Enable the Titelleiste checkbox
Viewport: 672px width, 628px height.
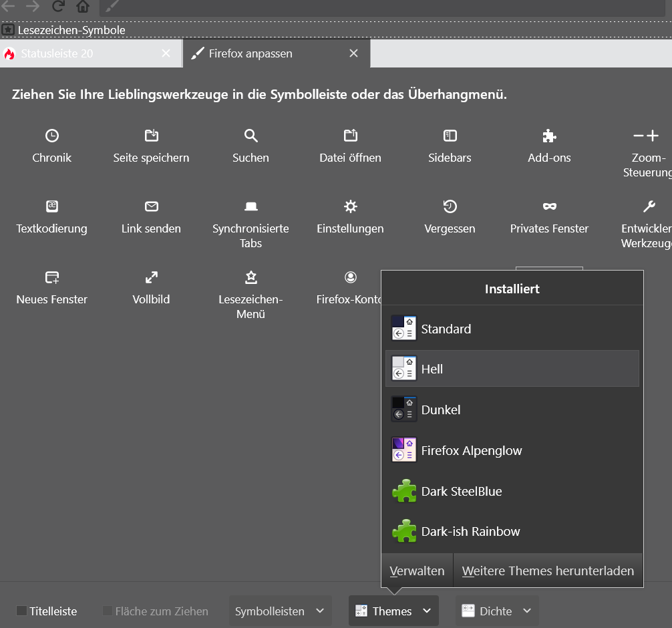pos(22,611)
